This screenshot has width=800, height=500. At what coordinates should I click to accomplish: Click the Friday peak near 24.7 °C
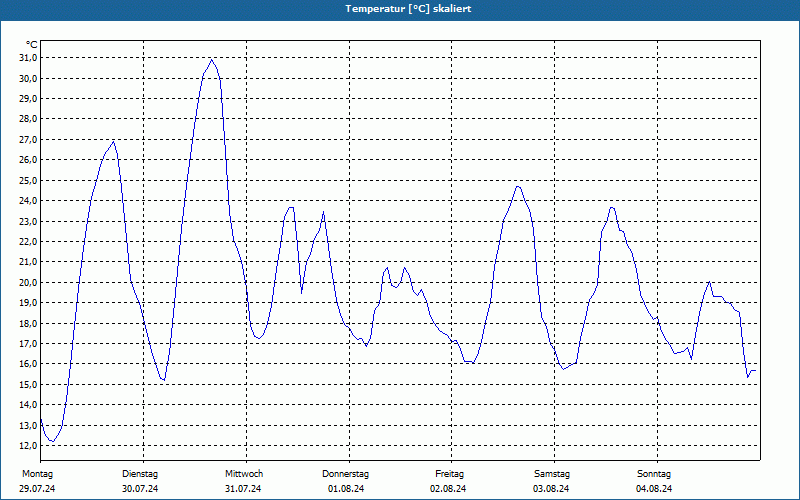coord(518,186)
